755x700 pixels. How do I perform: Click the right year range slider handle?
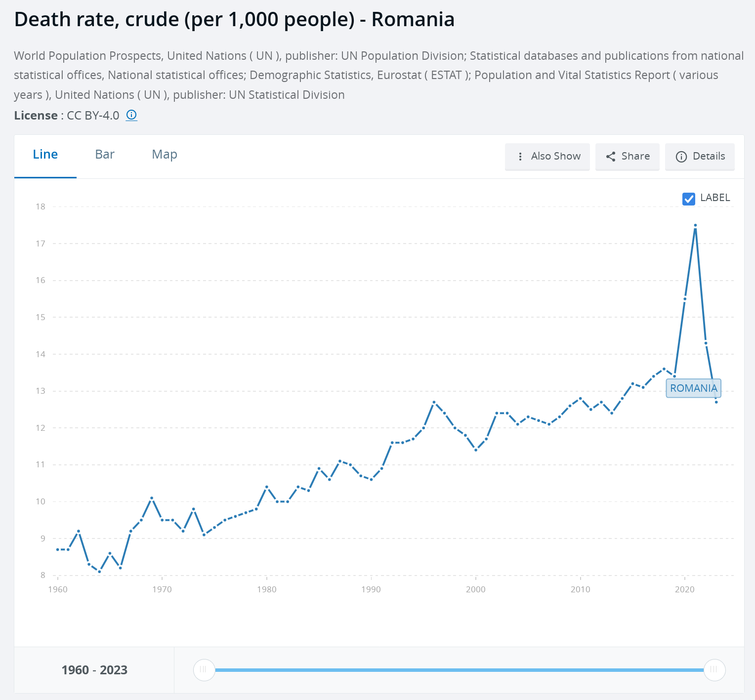click(x=714, y=670)
